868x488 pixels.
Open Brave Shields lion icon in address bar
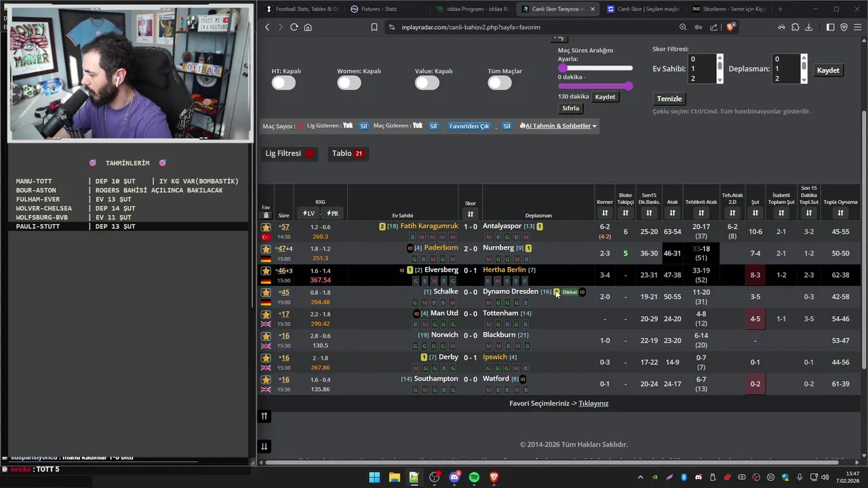coord(730,27)
